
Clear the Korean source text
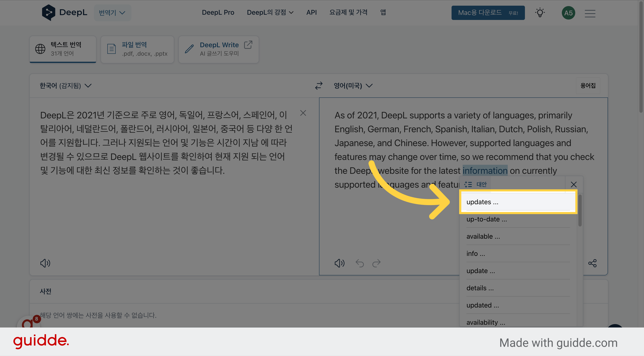tap(303, 113)
